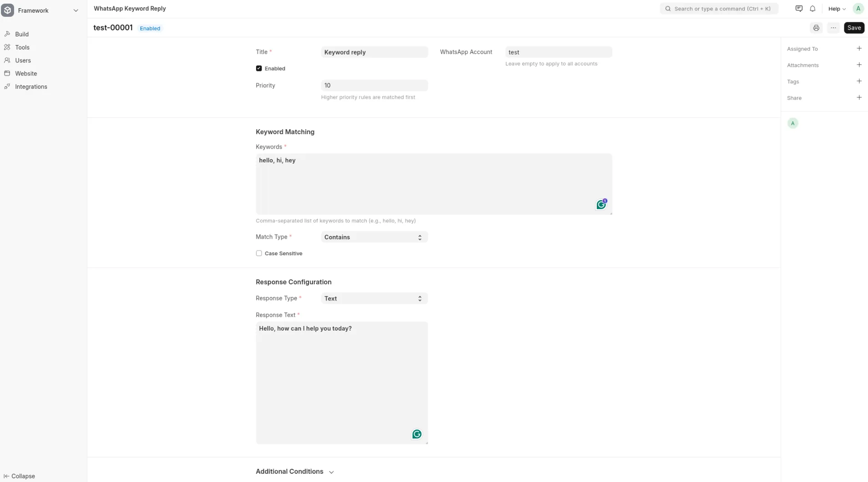868x482 pixels.
Task: Add an attachment with the plus icon
Action: (859, 65)
